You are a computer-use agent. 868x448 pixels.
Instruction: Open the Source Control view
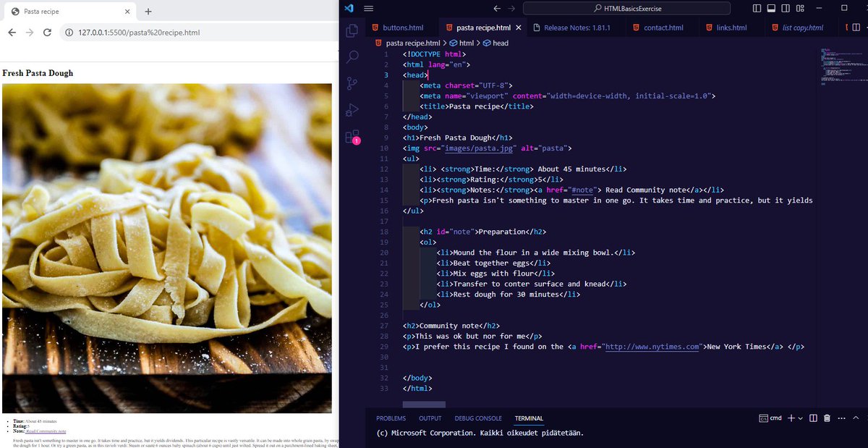point(352,83)
